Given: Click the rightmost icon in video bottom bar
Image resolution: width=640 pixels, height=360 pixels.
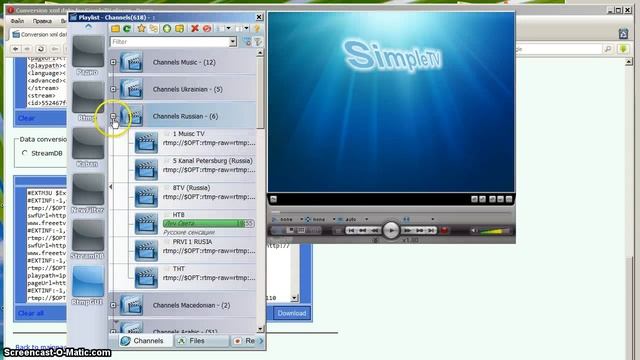Looking at the screenshot, I should click(x=509, y=199).
